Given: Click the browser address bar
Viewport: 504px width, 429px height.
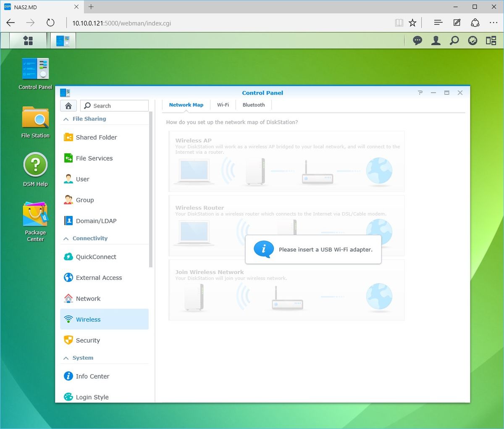Looking at the screenshot, I should pyautogui.click(x=229, y=23).
